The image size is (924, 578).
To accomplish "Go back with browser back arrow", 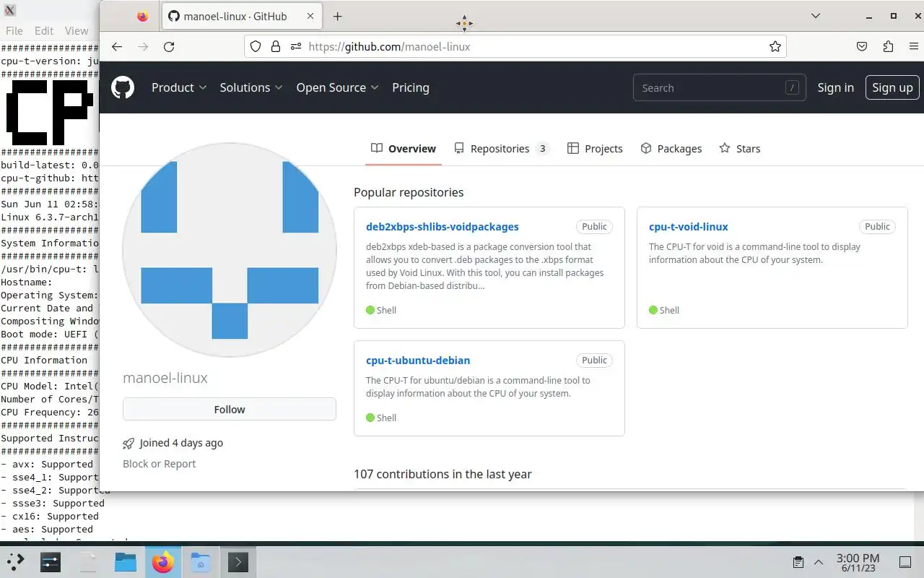I will tap(117, 46).
